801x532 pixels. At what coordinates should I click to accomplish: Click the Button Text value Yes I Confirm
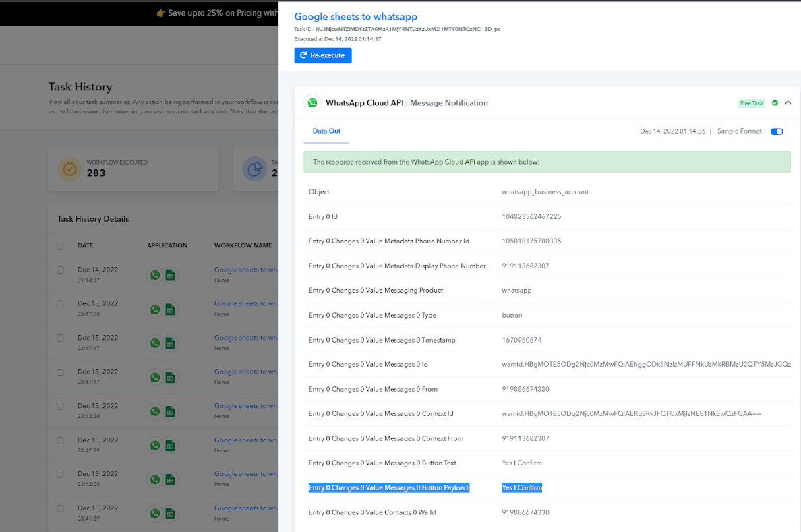click(x=522, y=463)
